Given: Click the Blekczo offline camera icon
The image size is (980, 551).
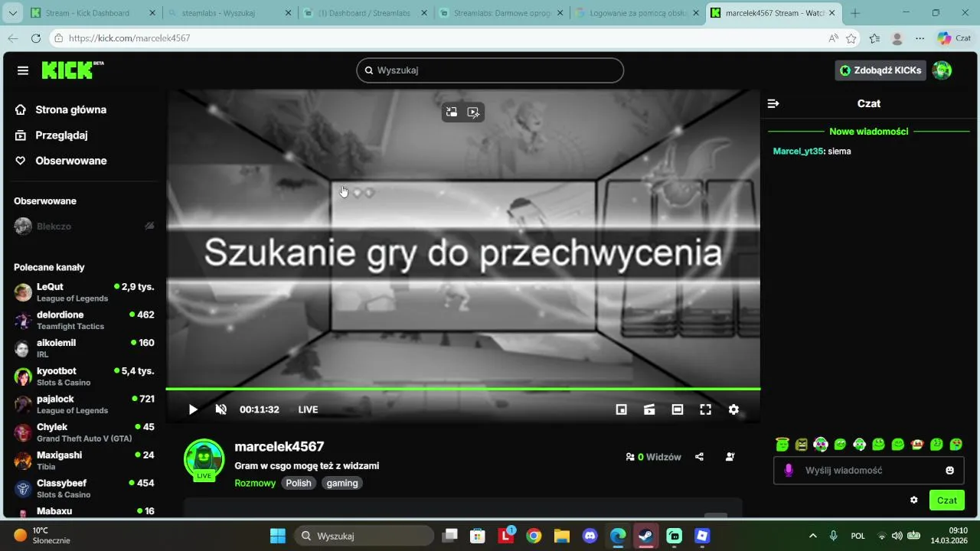Looking at the screenshot, I should (x=149, y=227).
